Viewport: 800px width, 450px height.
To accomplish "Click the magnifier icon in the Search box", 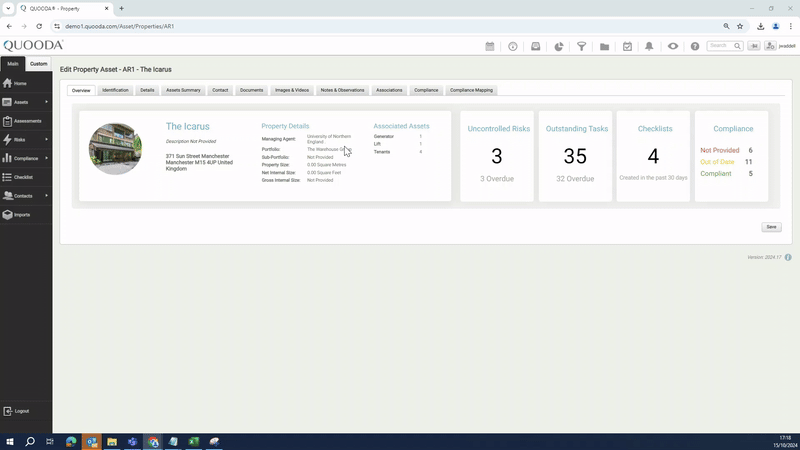I will tap(737, 46).
